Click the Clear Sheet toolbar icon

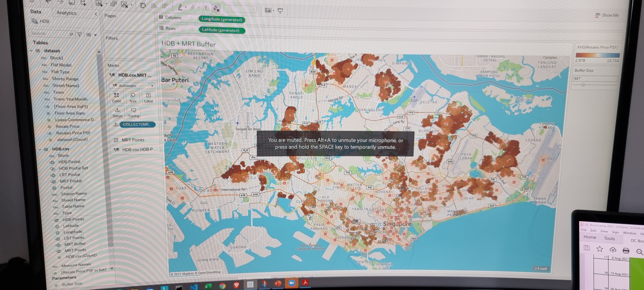click(x=124, y=5)
